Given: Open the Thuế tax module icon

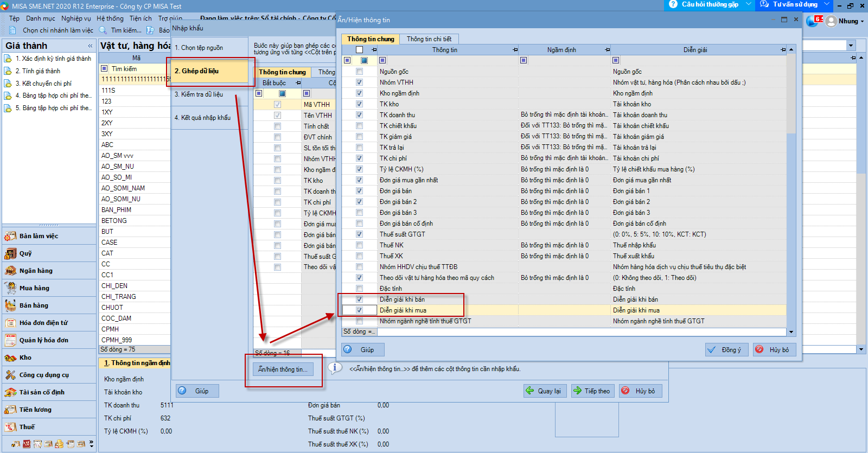Looking at the screenshot, I should pos(10,427).
